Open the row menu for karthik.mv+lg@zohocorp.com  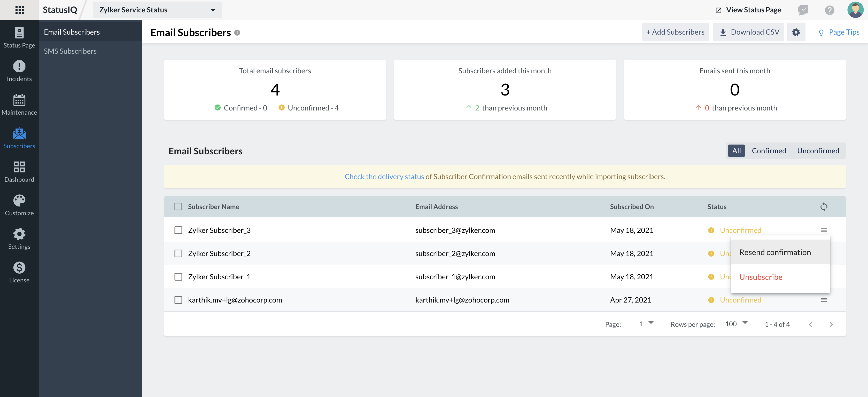pyautogui.click(x=824, y=300)
